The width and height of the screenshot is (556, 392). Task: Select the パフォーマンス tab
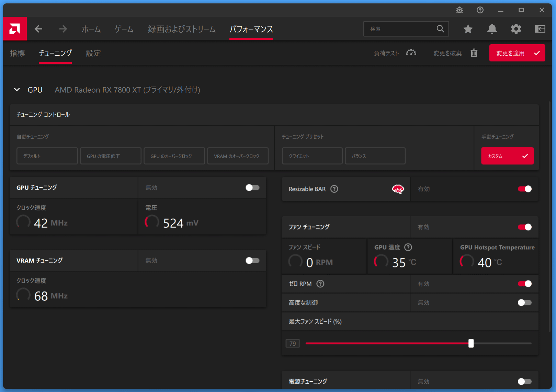click(251, 29)
